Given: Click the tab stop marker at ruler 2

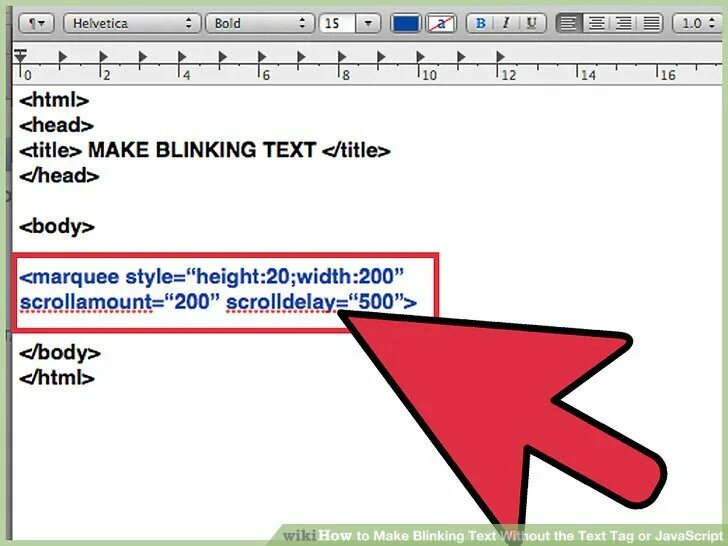Looking at the screenshot, I should point(103,57).
